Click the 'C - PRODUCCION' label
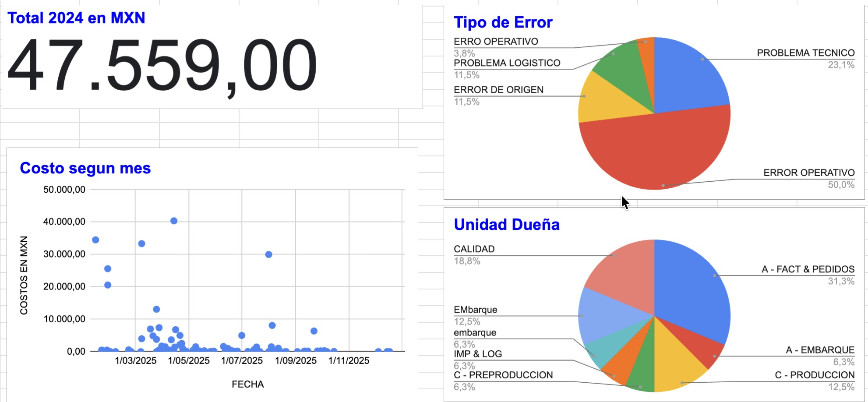The width and height of the screenshot is (868, 402). 815,375
